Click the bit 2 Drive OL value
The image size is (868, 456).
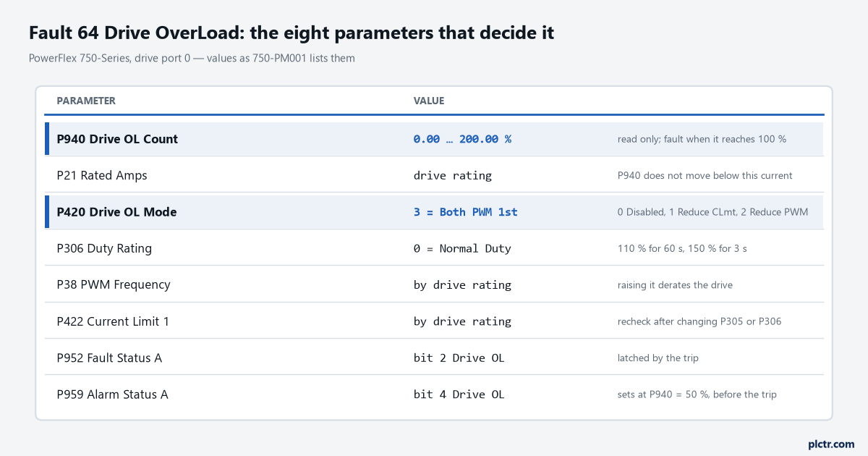[459, 358]
